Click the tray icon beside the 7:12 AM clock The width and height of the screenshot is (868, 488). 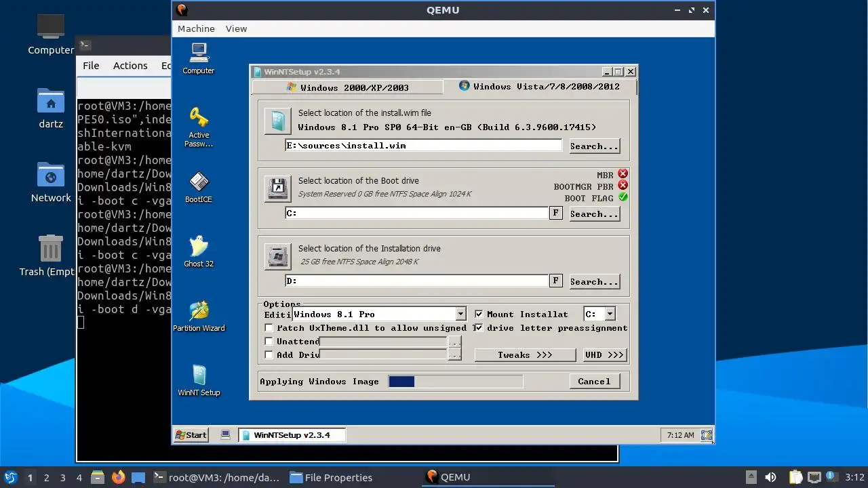pos(706,434)
